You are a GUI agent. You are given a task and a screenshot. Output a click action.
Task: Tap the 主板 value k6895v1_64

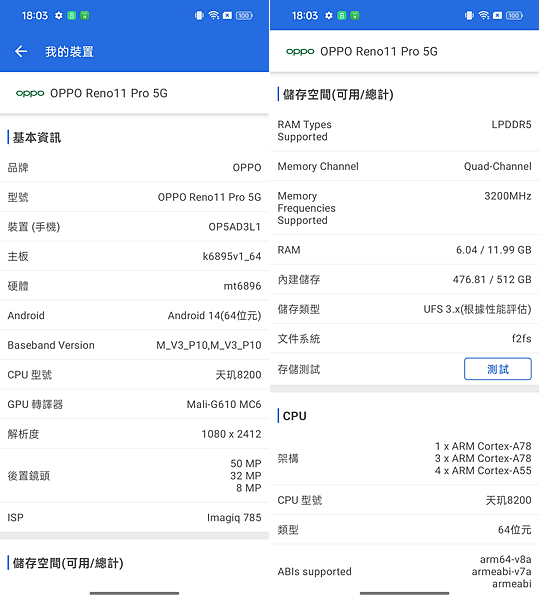(x=232, y=256)
